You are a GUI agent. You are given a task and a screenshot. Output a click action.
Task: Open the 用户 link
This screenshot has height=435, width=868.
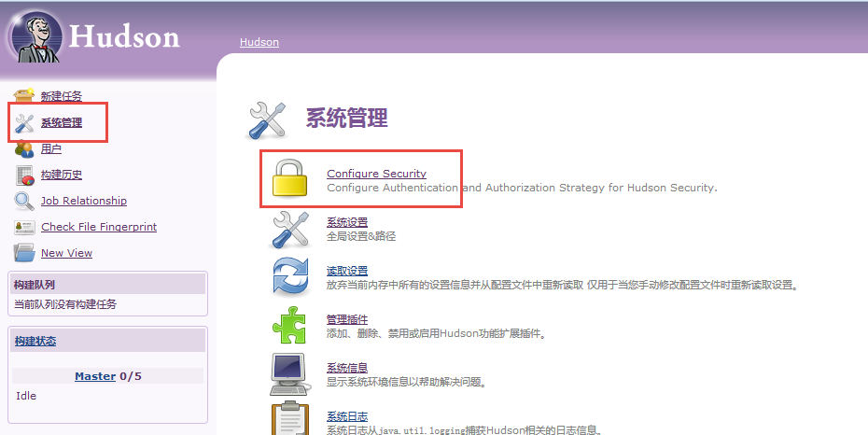click(51, 148)
